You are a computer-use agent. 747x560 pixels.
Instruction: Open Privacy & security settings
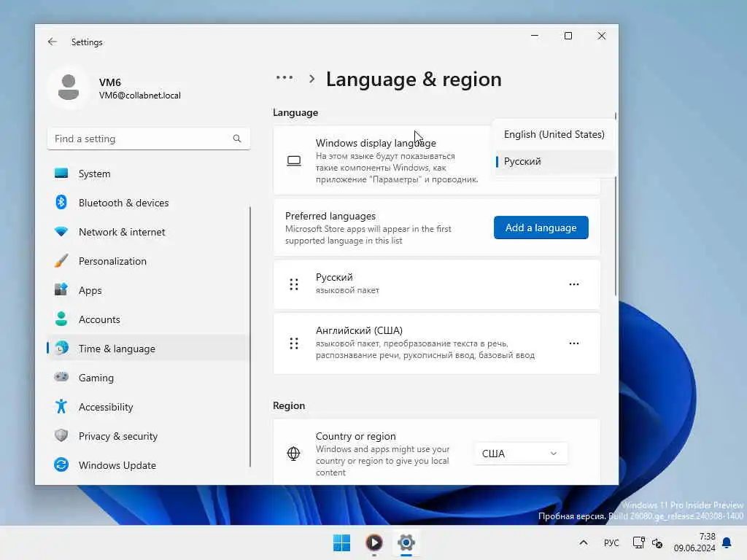click(x=149, y=436)
